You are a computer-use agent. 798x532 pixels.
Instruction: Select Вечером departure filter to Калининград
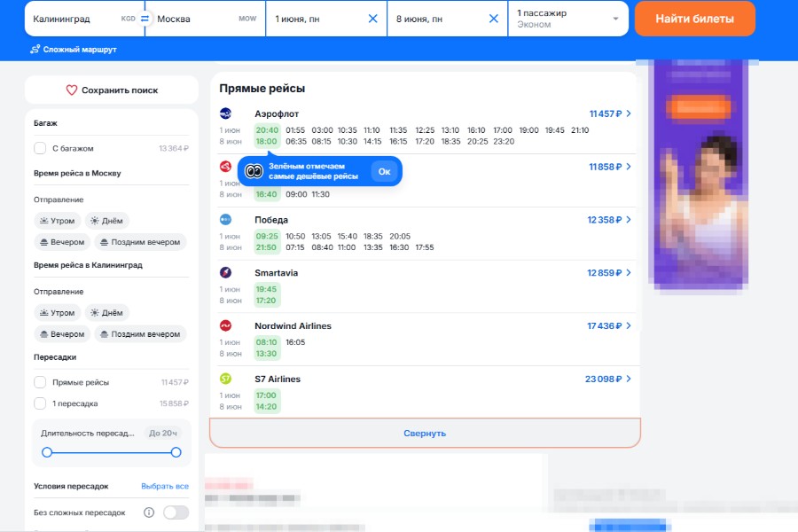(62, 334)
